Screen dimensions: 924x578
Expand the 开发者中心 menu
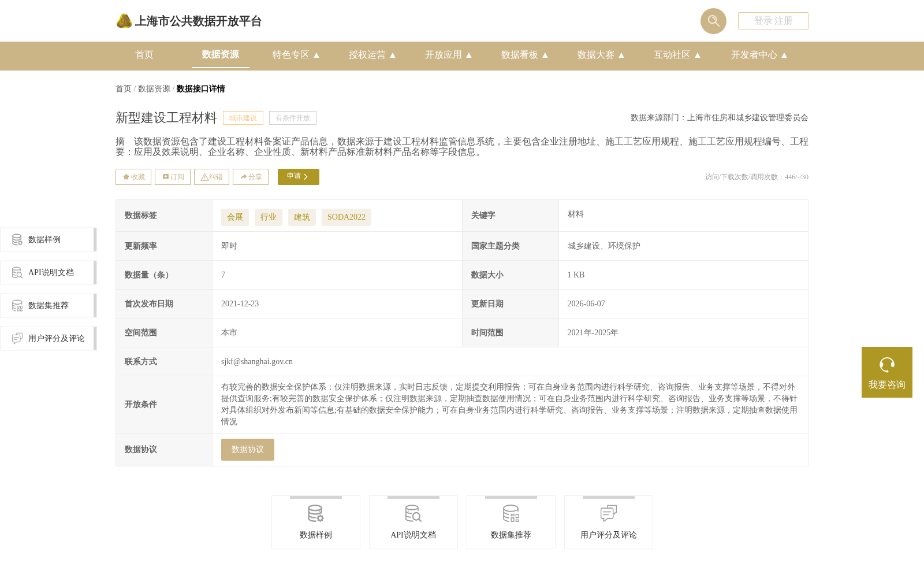click(x=759, y=55)
